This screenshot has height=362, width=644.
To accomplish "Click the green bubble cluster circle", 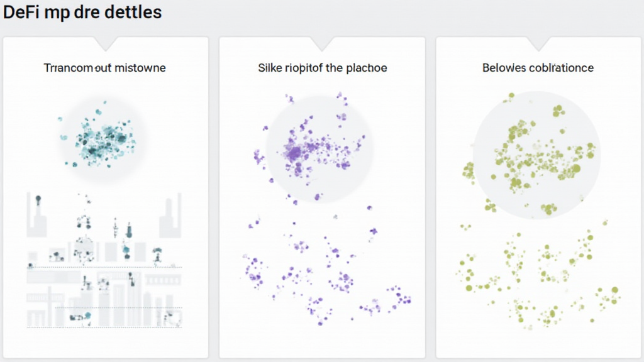I will [536, 155].
